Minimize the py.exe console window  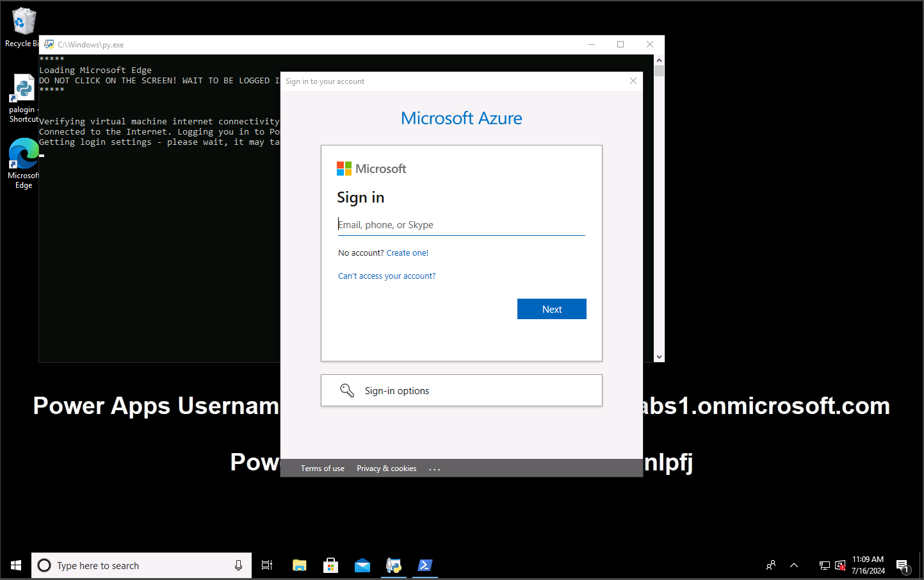(592, 44)
